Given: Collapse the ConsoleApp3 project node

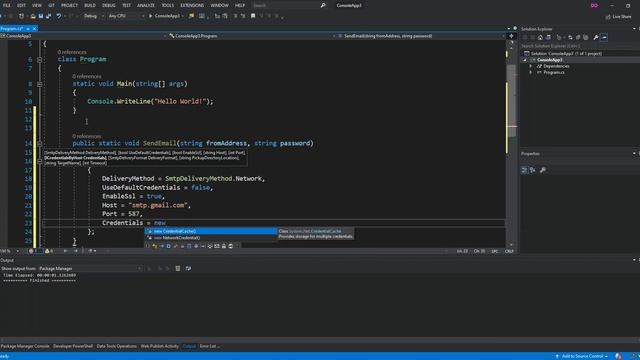Looking at the screenshot, I should point(525,60).
